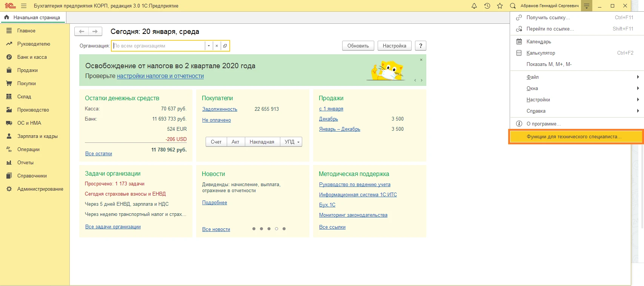Open Январь – Декабрь sales link

click(x=340, y=129)
